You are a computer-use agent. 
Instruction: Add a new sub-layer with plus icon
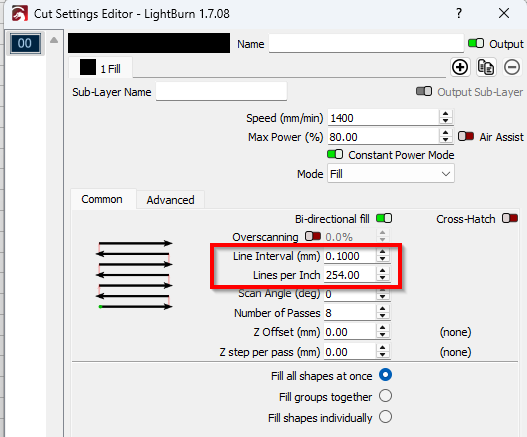tap(460, 67)
